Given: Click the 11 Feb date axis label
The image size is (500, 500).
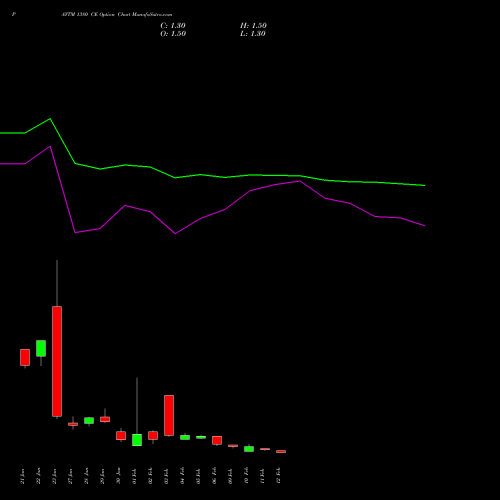Looking at the screenshot, I should pos(262,476).
